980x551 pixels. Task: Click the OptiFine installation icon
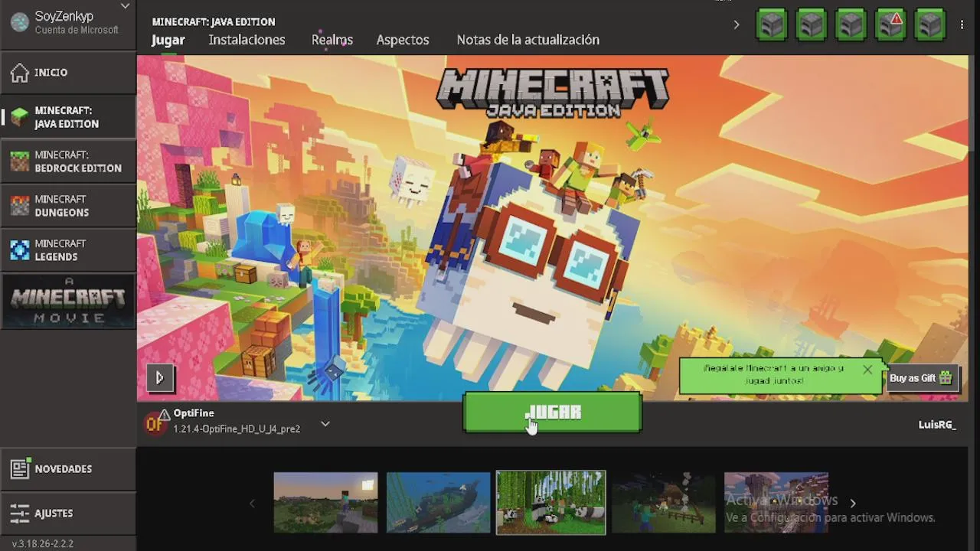pos(155,423)
